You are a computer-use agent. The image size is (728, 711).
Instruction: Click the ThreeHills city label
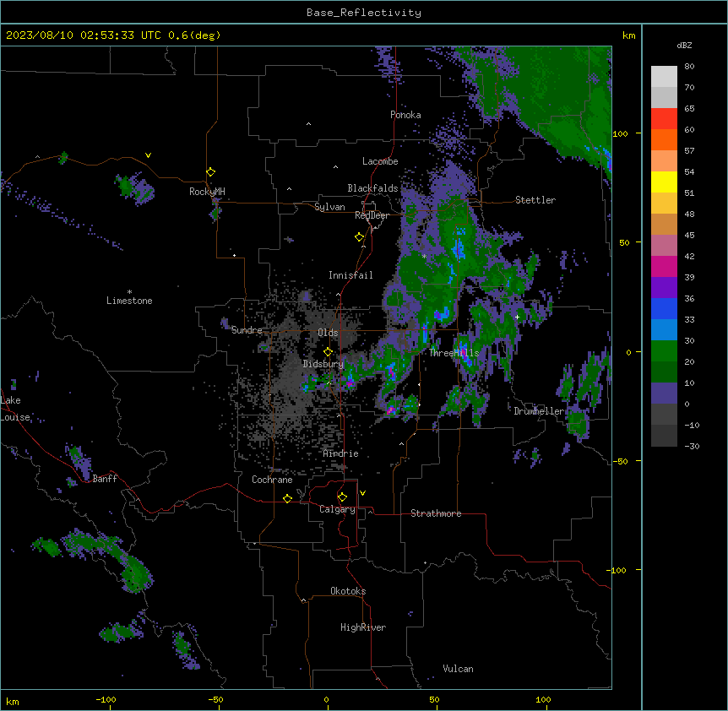pyautogui.click(x=454, y=353)
